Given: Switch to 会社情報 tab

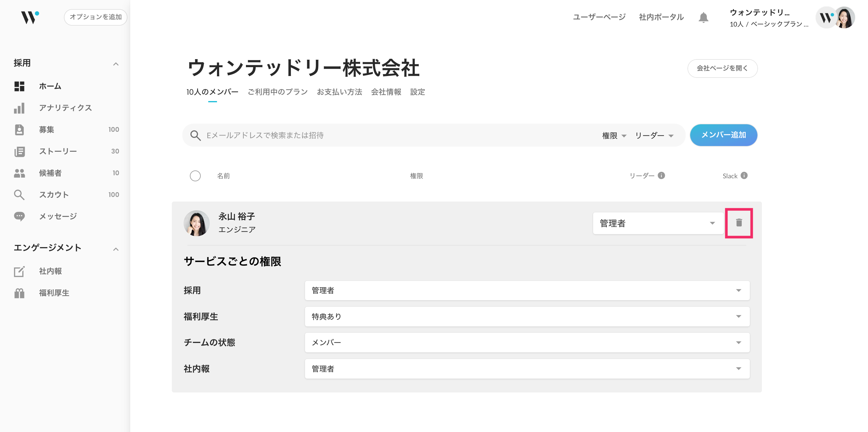Looking at the screenshot, I should 386,92.
